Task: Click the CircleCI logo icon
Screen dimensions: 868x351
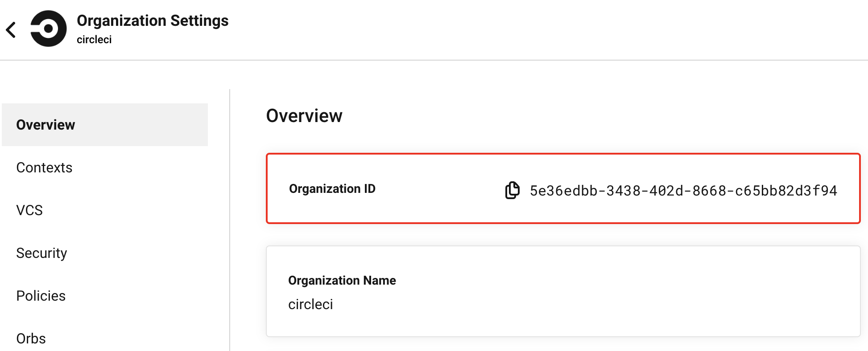Action: [49, 29]
